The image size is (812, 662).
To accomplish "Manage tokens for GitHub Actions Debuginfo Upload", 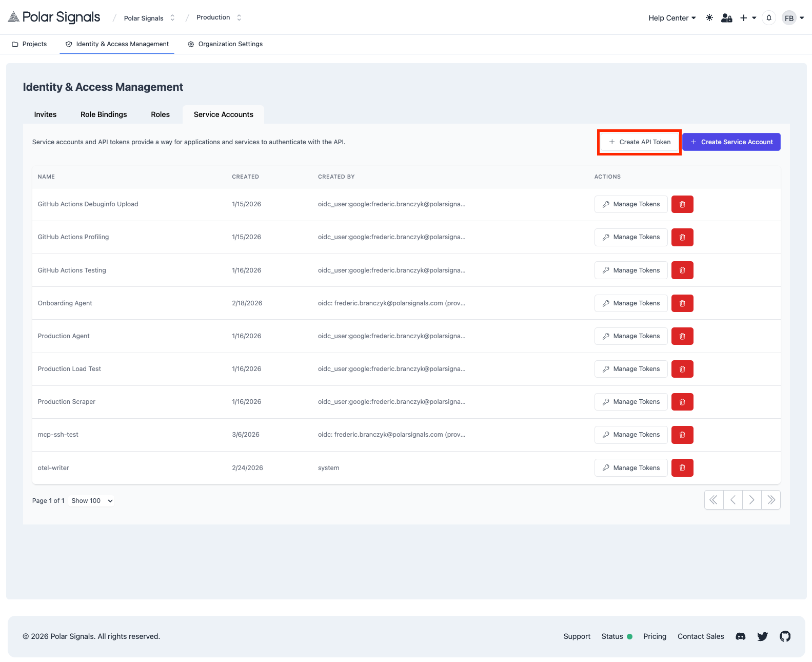I will coord(631,204).
